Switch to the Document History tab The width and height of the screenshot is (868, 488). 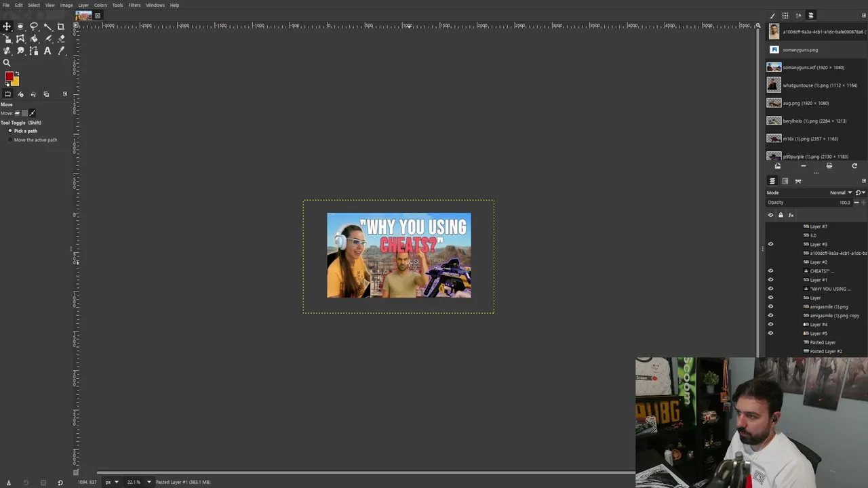point(811,16)
